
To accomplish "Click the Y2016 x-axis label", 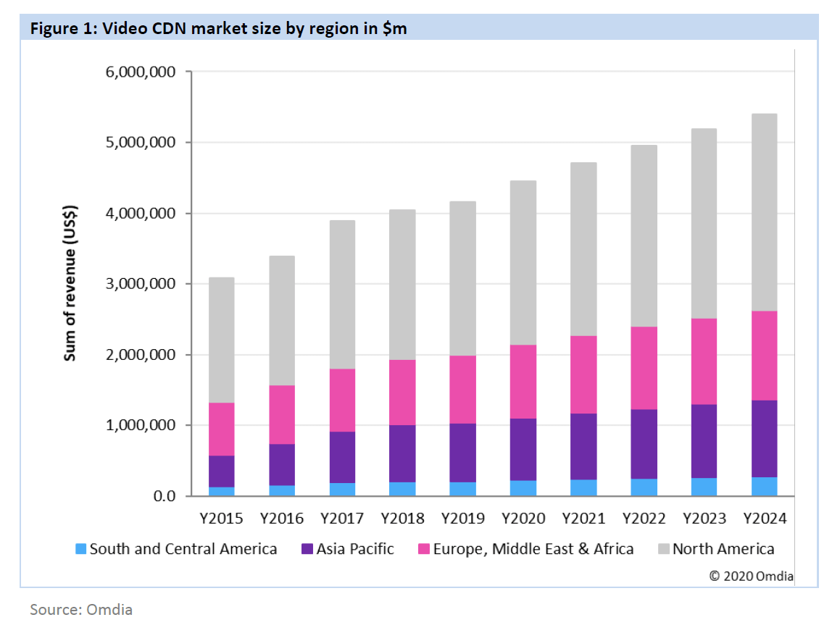I will coord(282,519).
